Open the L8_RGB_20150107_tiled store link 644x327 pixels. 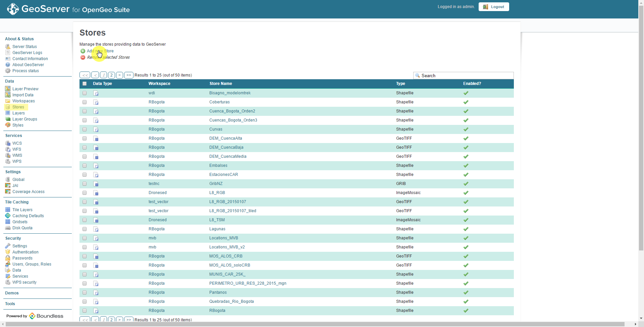[x=233, y=211]
